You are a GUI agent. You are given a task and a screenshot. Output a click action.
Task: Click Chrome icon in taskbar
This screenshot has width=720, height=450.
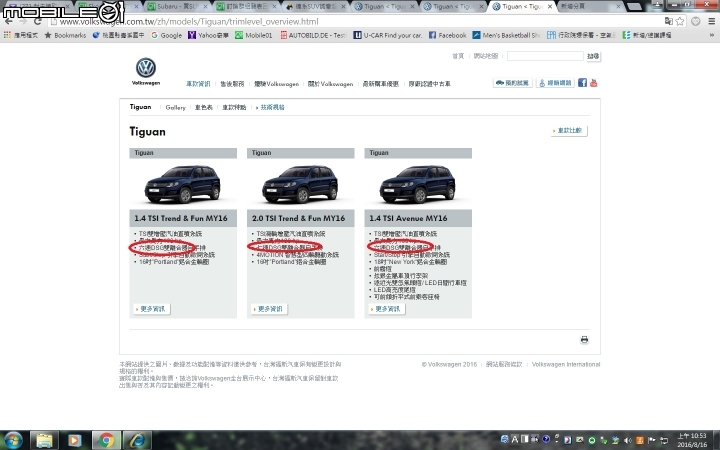point(106,440)
